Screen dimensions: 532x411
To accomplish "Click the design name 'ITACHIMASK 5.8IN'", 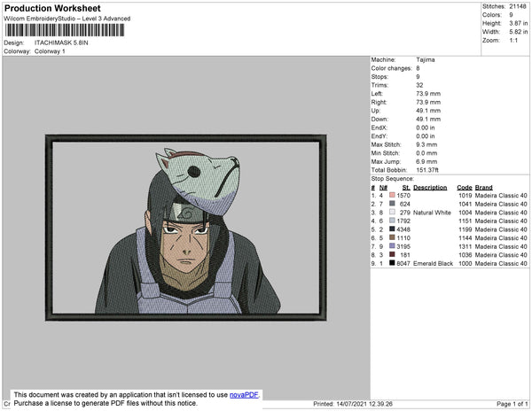I will (x=61, y=43).
